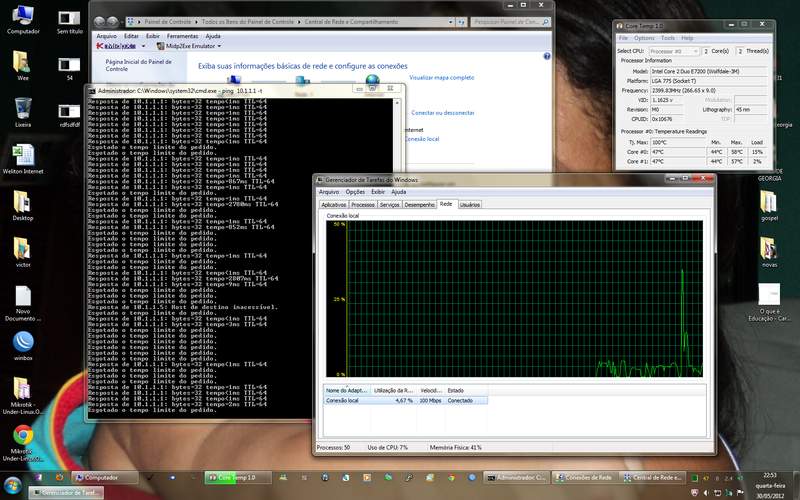Open the Desktop folder icon

[x=22, y=205]
